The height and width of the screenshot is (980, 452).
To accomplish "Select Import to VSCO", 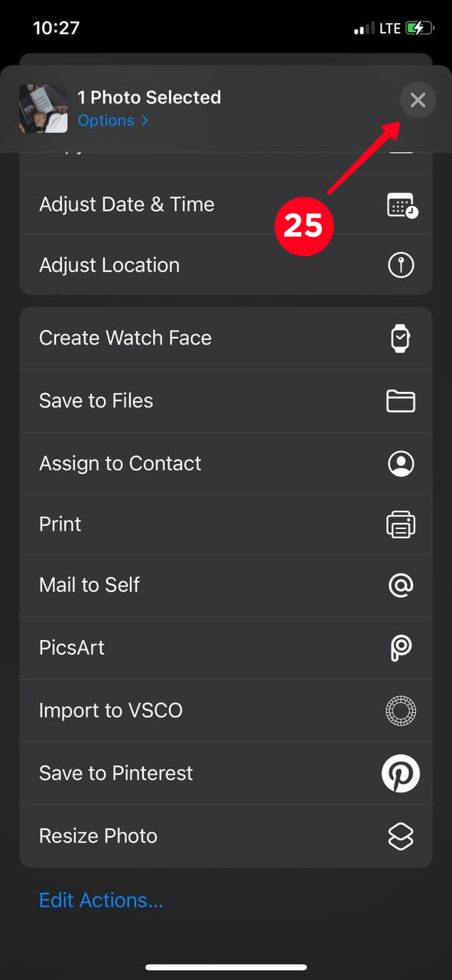I will tap(226, 710).
